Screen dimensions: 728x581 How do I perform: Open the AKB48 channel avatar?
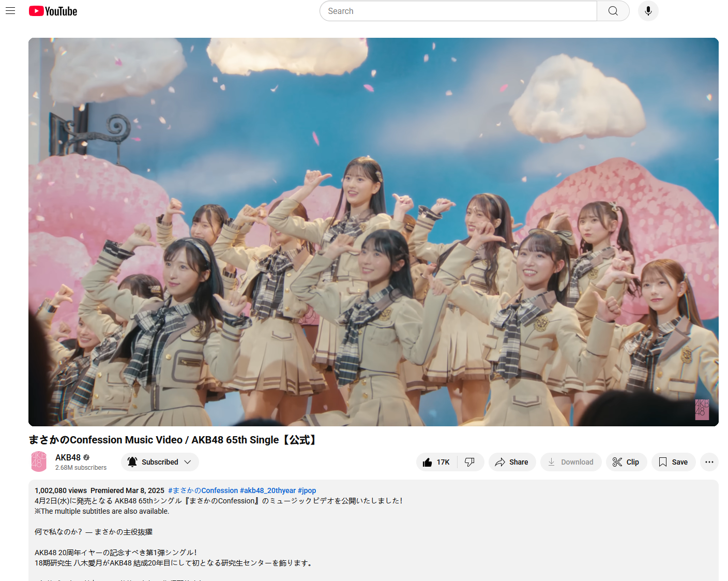click(39, 461)
